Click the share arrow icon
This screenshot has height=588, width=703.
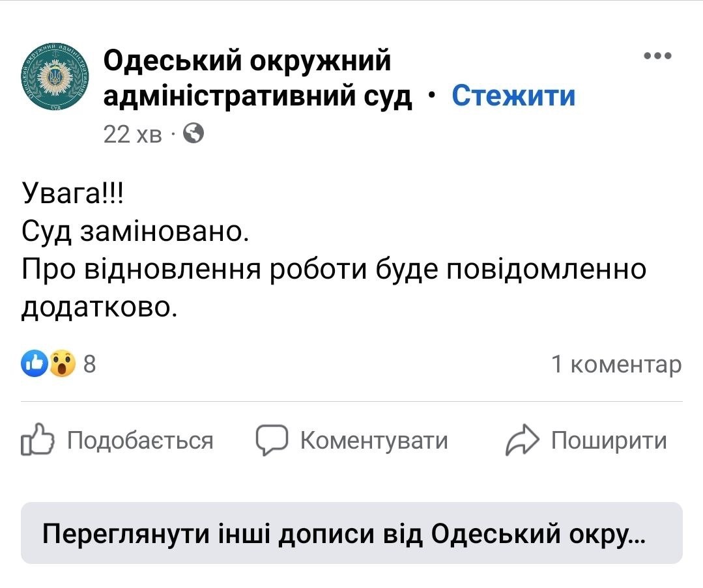[523, 440]
